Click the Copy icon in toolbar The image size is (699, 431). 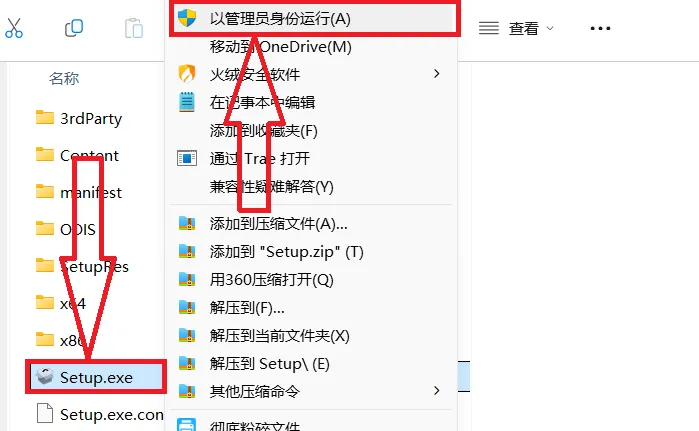tap(74, 28)
